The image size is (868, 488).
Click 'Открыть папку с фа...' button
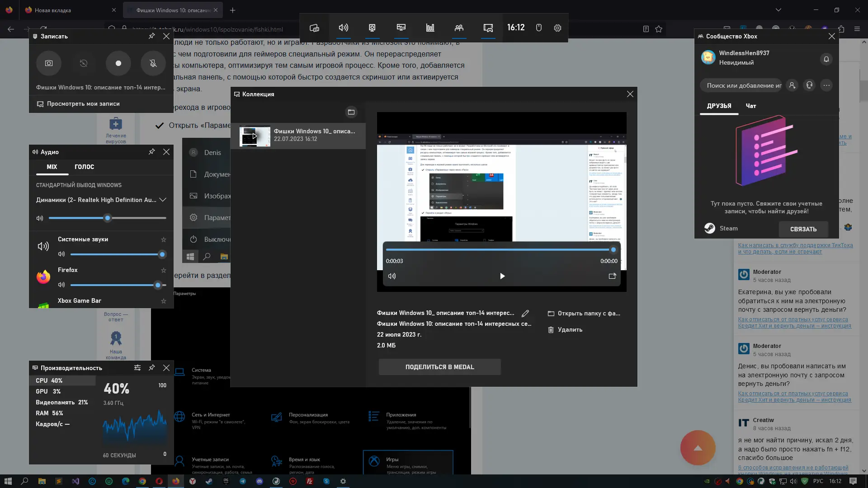click(x=584, y=313)
